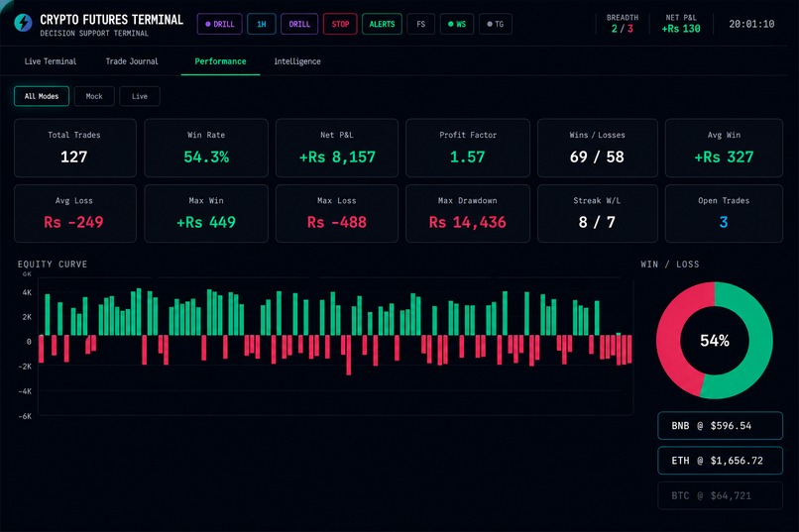Click the Streak W/L 8 / 7 value
The height and width of the screenshot is (532, 799).
click(597, 223)
